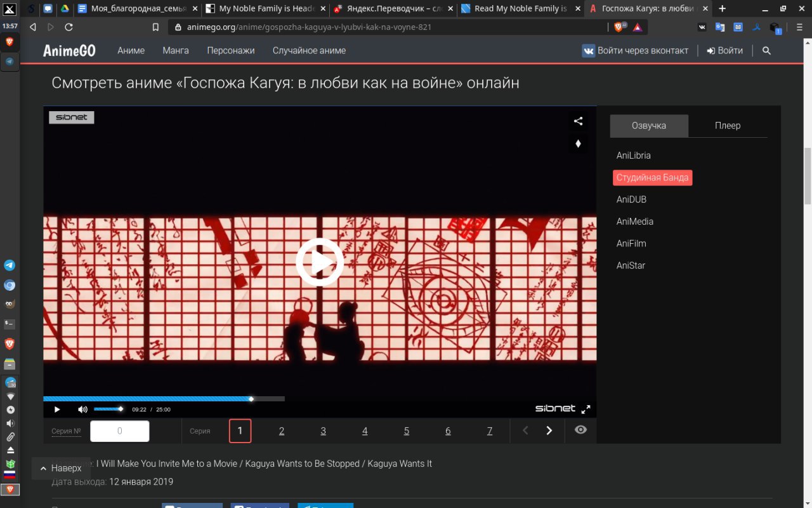Toggle the watched eye icon

point(580,430)
